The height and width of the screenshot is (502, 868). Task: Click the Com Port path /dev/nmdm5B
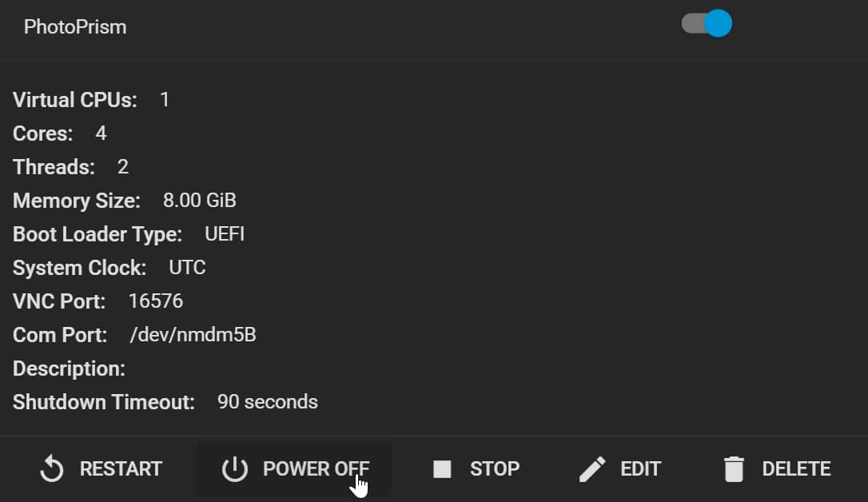[193, 335]
